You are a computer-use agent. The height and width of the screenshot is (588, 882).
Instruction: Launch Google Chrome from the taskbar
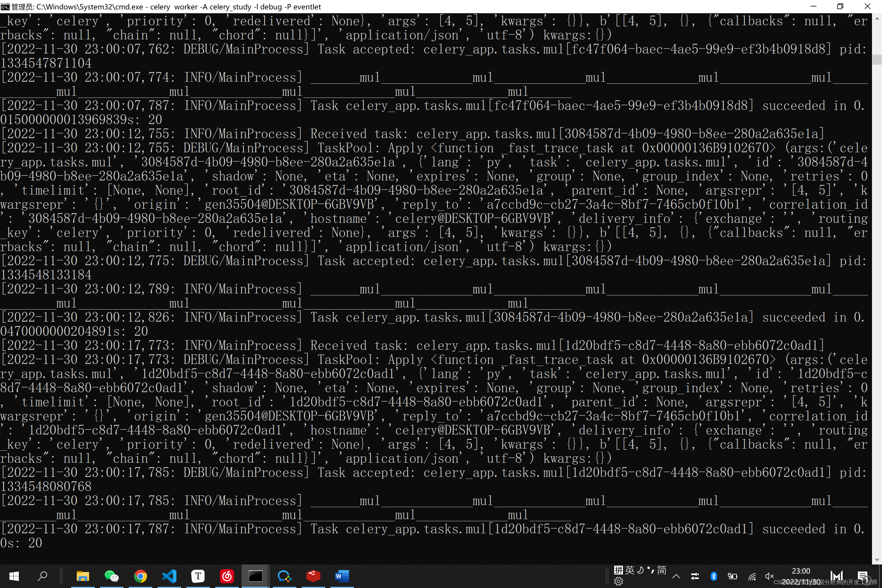point(140,576)
